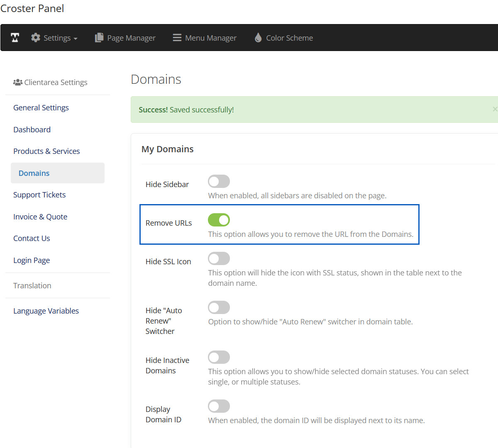Click the Clientarea Settings users icon
Screen dimensions: 498x448
(x=18, y=83)
